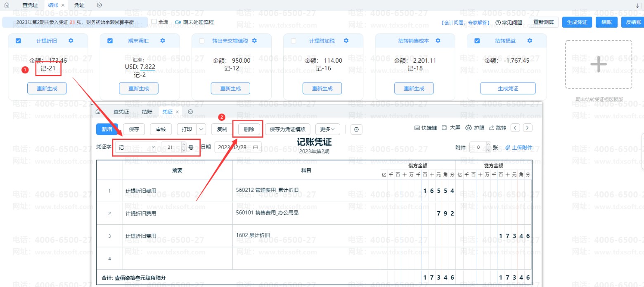This screenshot has width=644, height=287.
Task: Close the 结账 tab in top bar
Action: point(63,5)
